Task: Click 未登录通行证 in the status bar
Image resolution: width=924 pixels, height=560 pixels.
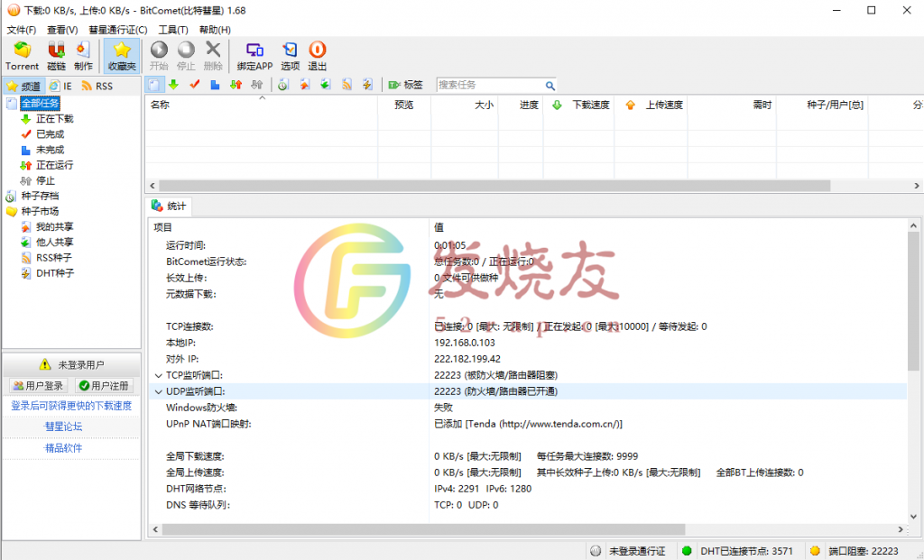Action: pos(637,551)
